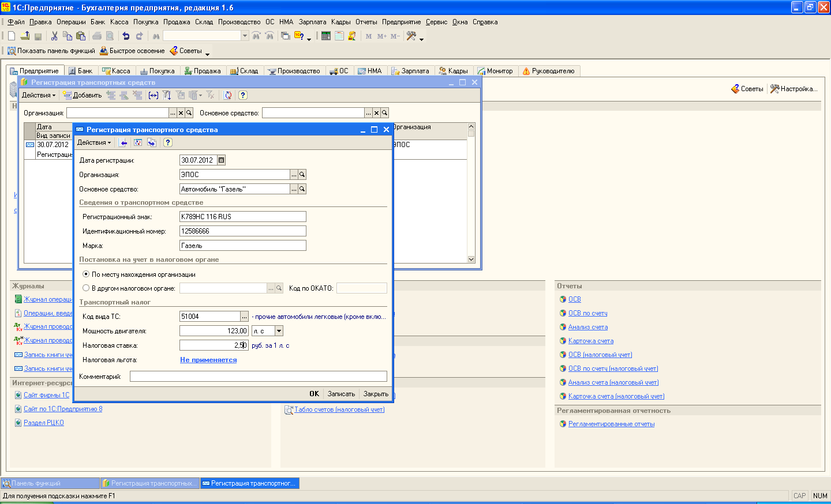Open selection ellipsis for Код вида ТС 51004

(x=244, y=317)
